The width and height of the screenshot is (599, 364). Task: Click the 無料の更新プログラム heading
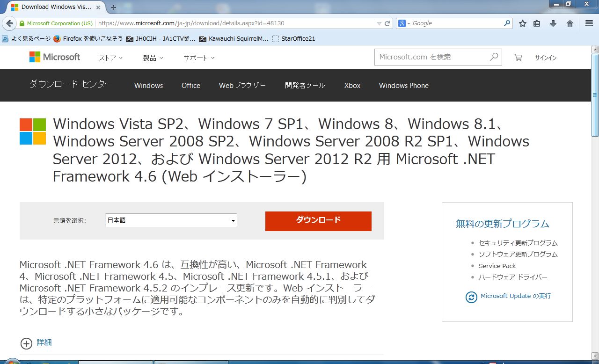(x=503, y=224)
